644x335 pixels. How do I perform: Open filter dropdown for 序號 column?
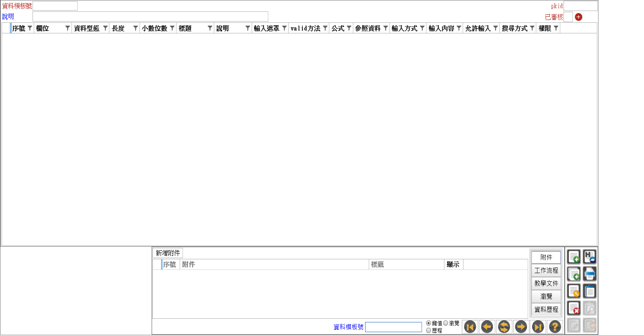(x=30, y=28)
